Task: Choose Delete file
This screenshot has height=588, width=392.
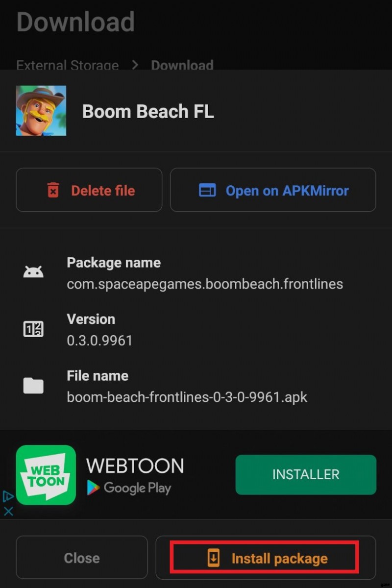Action: click(89, 190)
